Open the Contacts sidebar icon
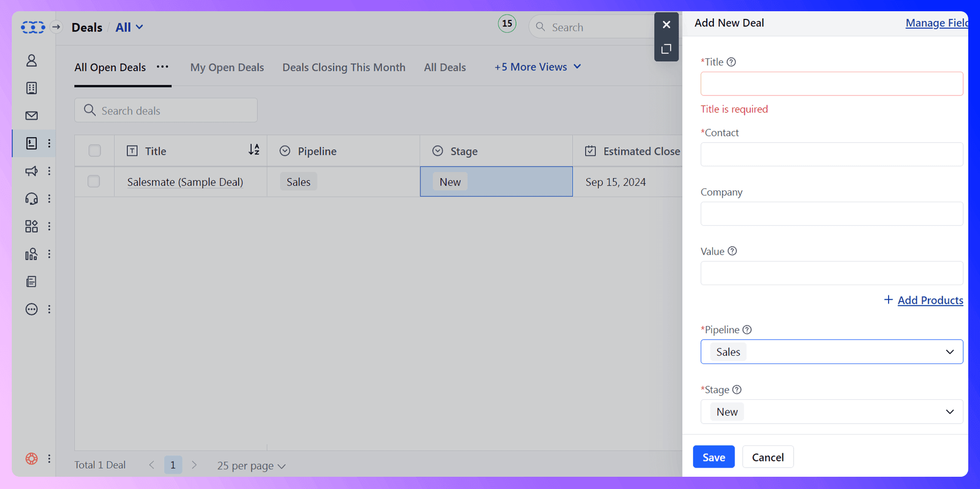The height and width of the screenshot is (489, 980). (x=32, y=60)
